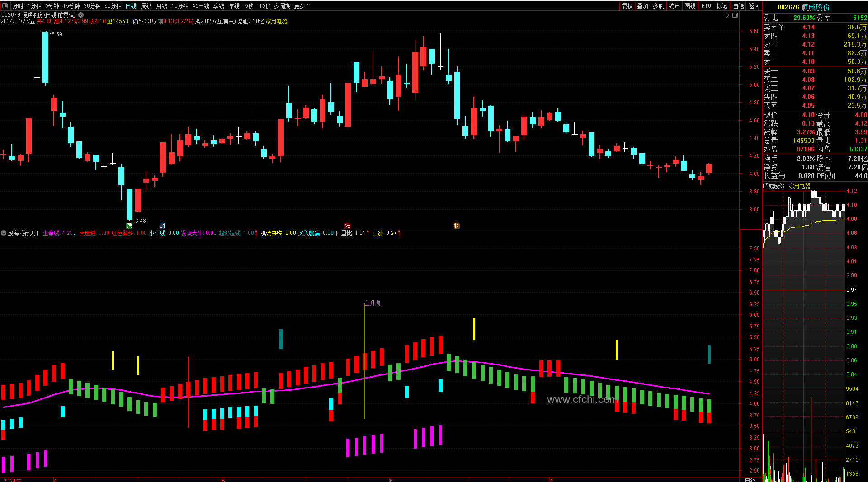Select the 日线 daily tab
868x482 pixels.
131,6
